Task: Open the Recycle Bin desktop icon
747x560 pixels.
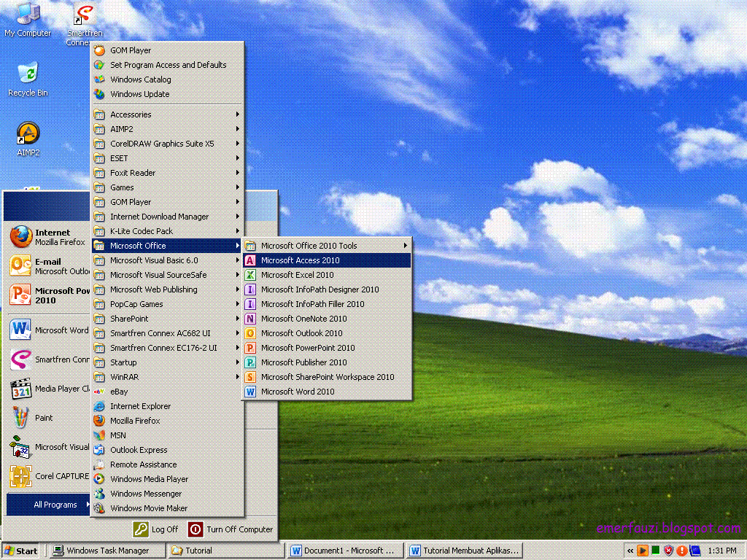Action: coord(28,79)
